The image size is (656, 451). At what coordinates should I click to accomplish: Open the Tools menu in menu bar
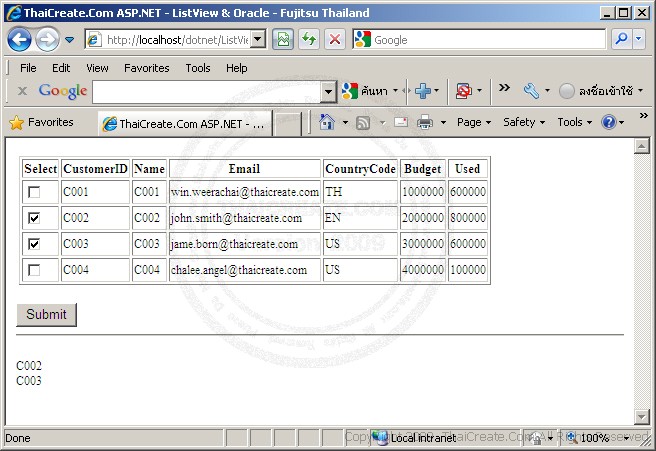click(x=198, y=68)
